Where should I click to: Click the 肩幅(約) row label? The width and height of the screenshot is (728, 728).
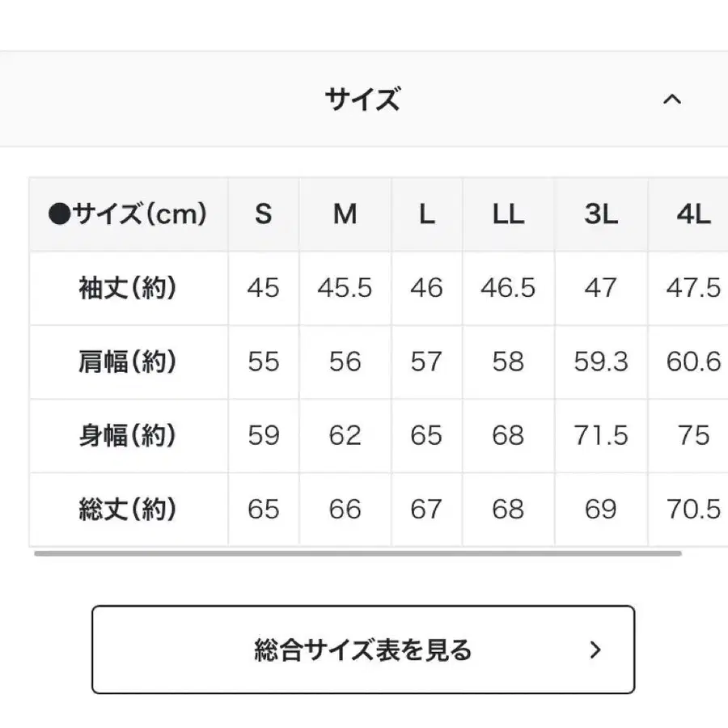[128, 362]
